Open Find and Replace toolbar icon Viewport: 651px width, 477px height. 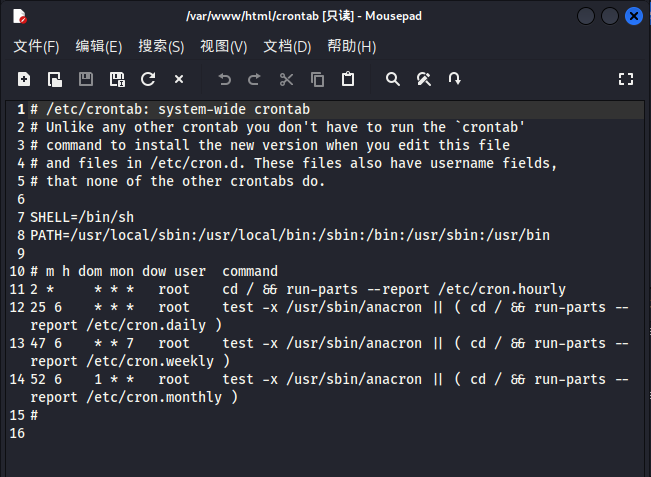pos(424,79)
